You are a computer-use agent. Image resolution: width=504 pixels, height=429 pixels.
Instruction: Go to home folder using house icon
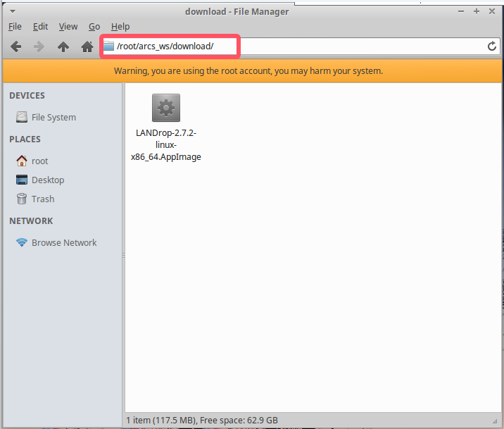87,46
